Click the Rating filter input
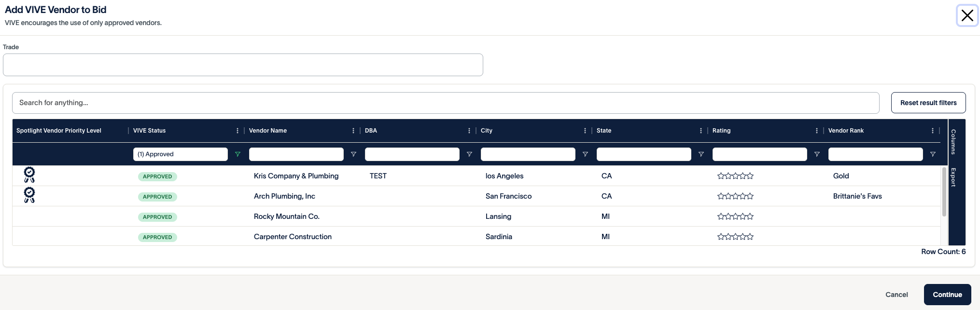 click(760, 154)
